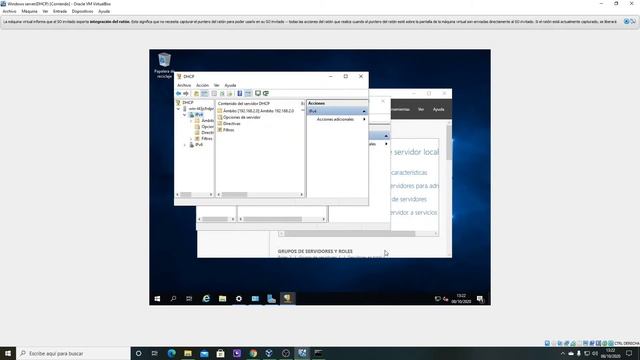Launch Internet Explorer in guest taskbar
Screen dimensions: 640x360
[206, 299]
